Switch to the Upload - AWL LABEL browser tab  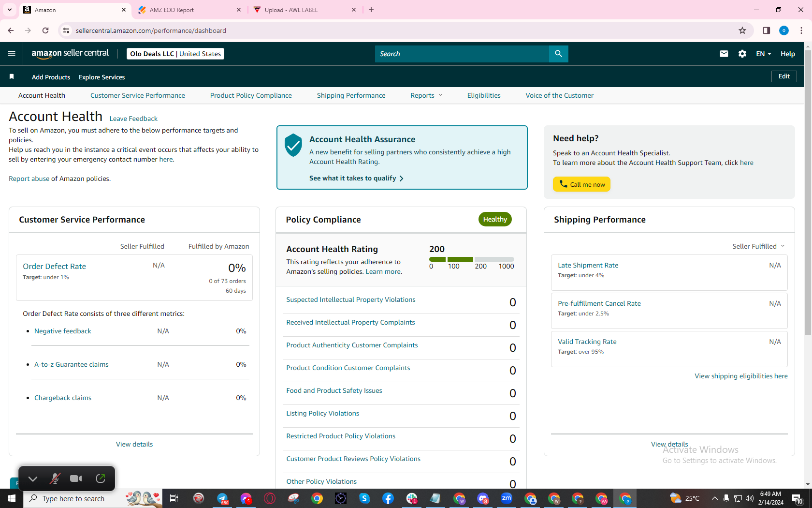pyautogui.click(x=304, y=10)
